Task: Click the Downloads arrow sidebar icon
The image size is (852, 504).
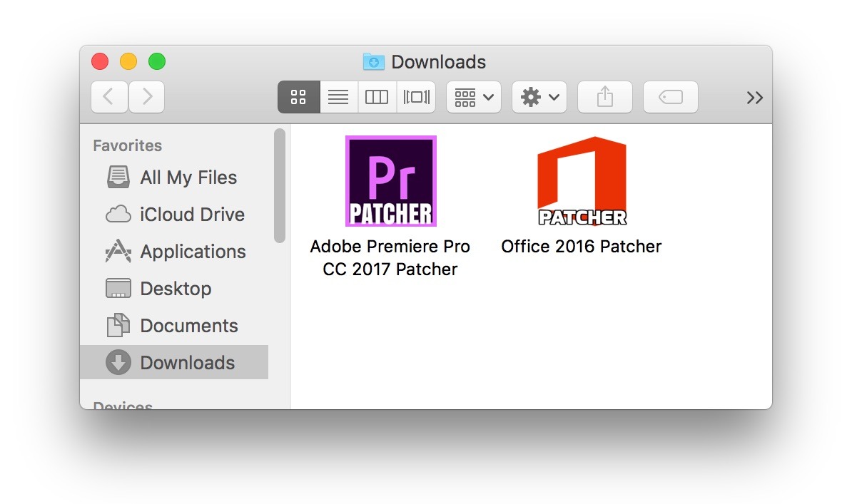Action: pyautogui.click(x=118, y=362)
